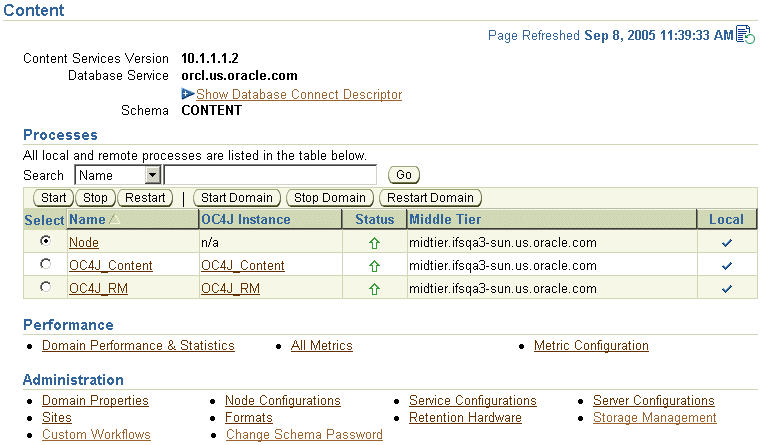Click the Show Database Connect Descriptor arrow icon
762x445 pixels.
pos(188,94)
